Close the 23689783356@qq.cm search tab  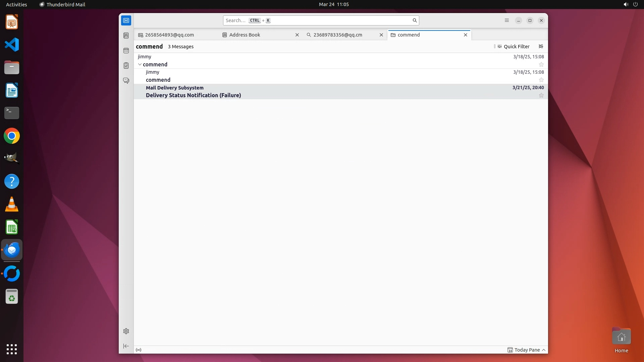pos(381,35)
